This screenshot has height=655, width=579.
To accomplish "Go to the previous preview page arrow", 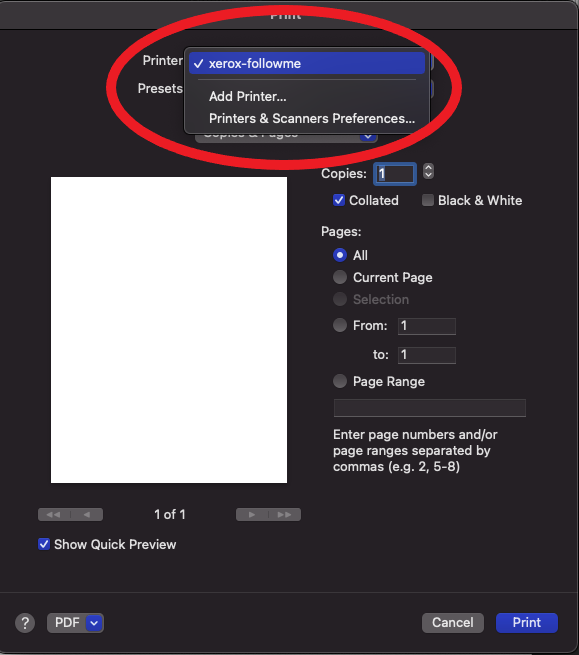I will pyautogui.click(x=87, y=515).
